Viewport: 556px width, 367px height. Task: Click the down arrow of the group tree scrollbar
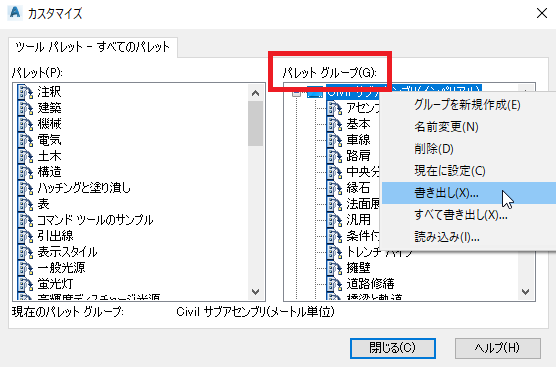click(526, 292)
